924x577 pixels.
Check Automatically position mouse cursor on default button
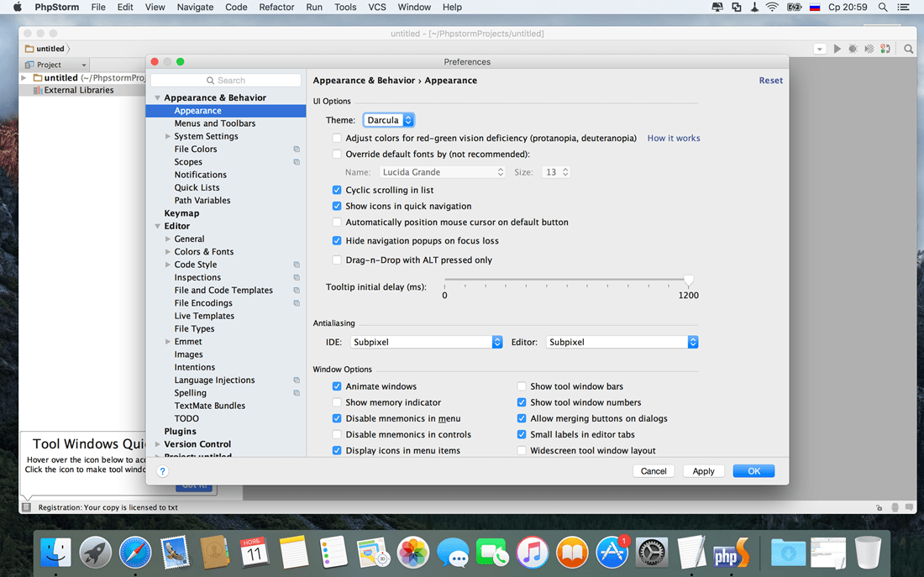(337, 223)
